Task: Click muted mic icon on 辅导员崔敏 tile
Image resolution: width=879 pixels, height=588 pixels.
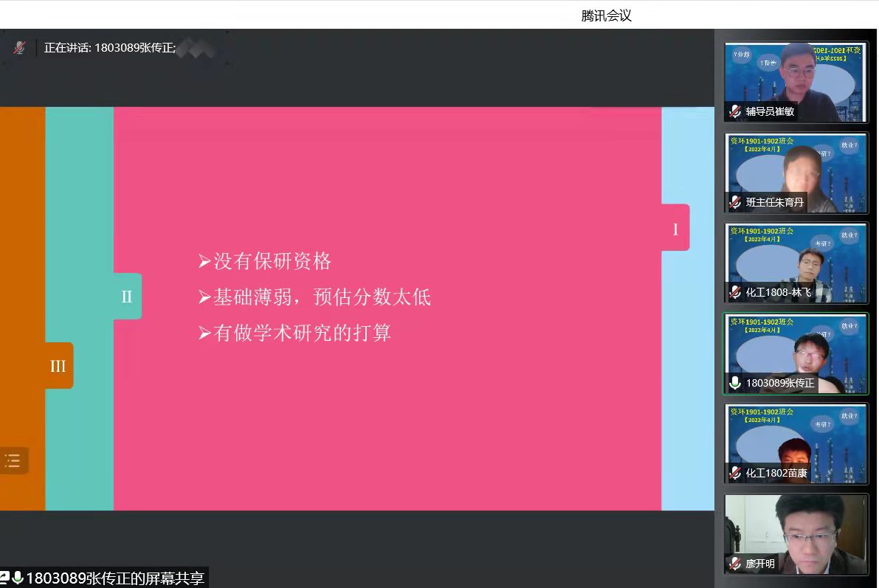Action: tap(734, 111)
